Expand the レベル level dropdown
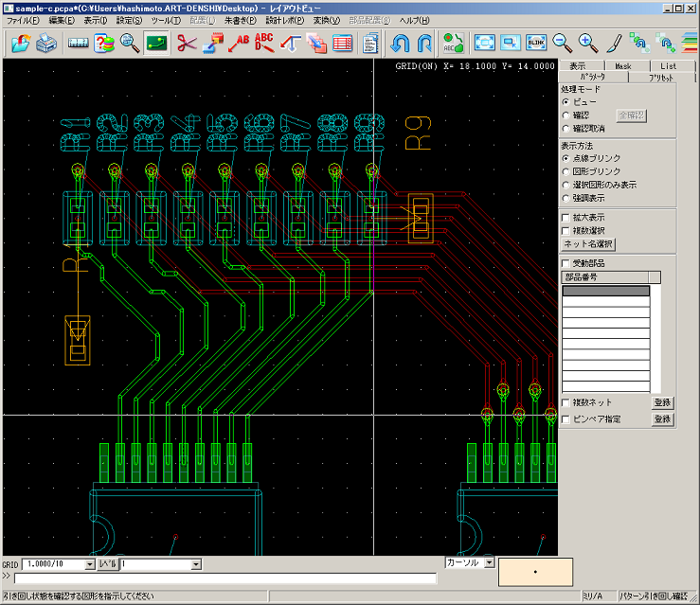The image size is (700, 605). [196, 564]
